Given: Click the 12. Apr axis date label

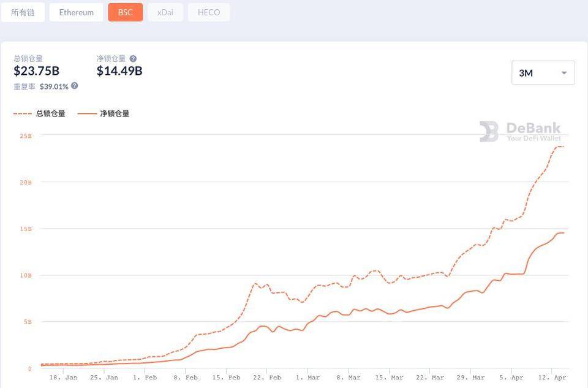Looking at the screenshot, I should (552, 378).
